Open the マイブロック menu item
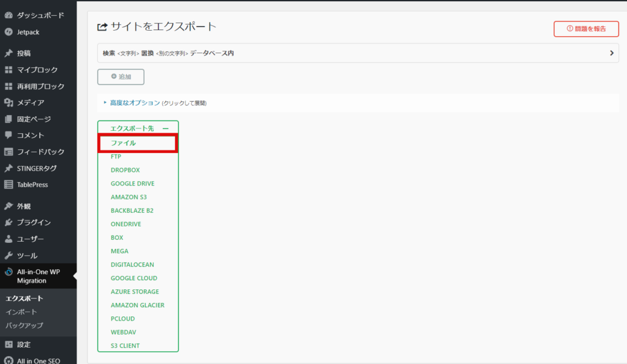Screen dimensions: 627x364 (x=39, y=70)
